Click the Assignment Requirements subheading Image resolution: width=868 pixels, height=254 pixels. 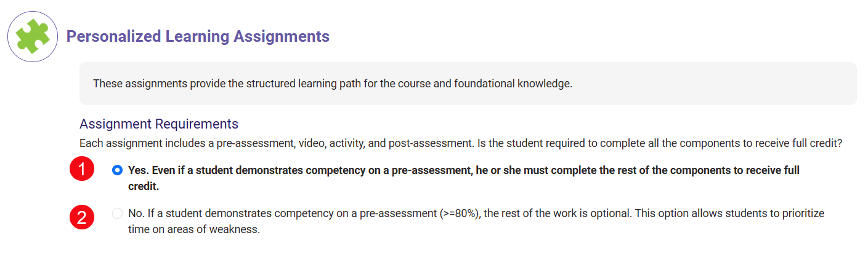point(158,124)
